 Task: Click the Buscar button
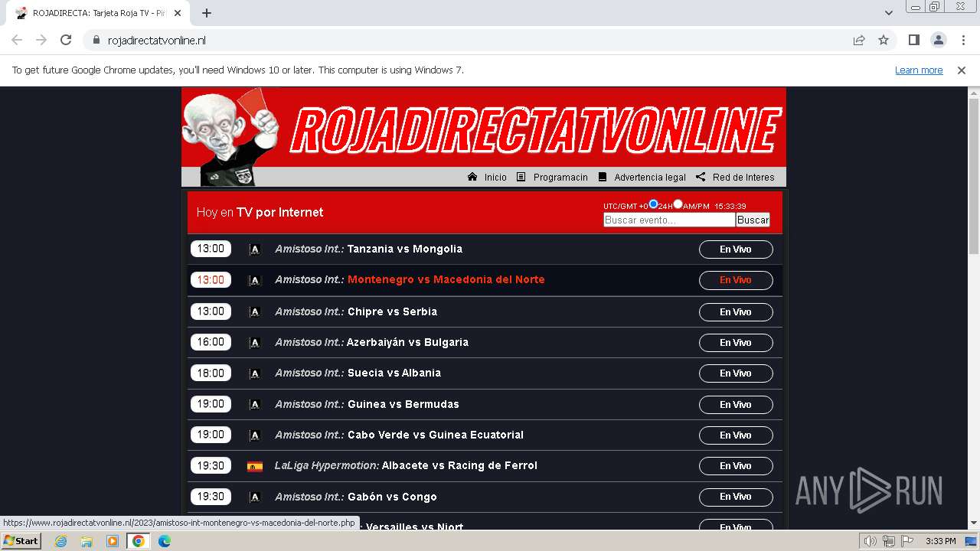(x=753, y=220)
